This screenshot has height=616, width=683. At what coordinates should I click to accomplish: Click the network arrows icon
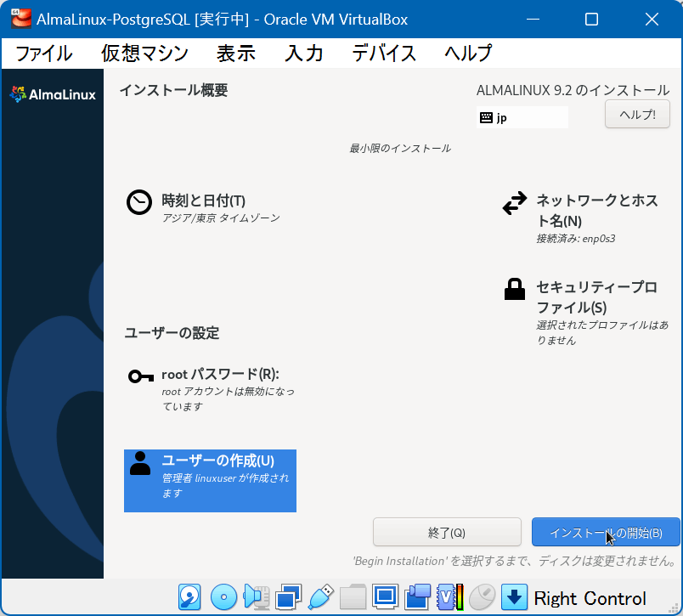(515, 203)
